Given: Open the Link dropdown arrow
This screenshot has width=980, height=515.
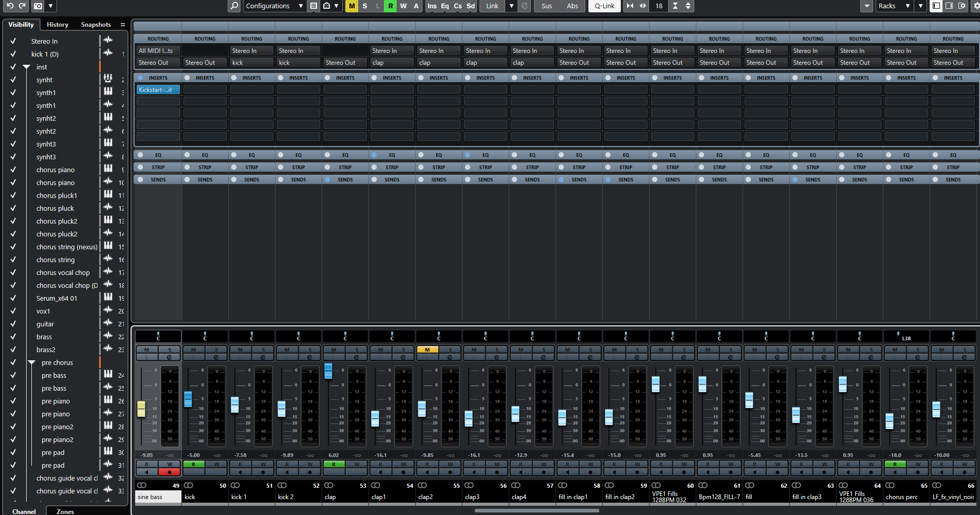Looking at the screenshot, I should (x=511, y=6).
